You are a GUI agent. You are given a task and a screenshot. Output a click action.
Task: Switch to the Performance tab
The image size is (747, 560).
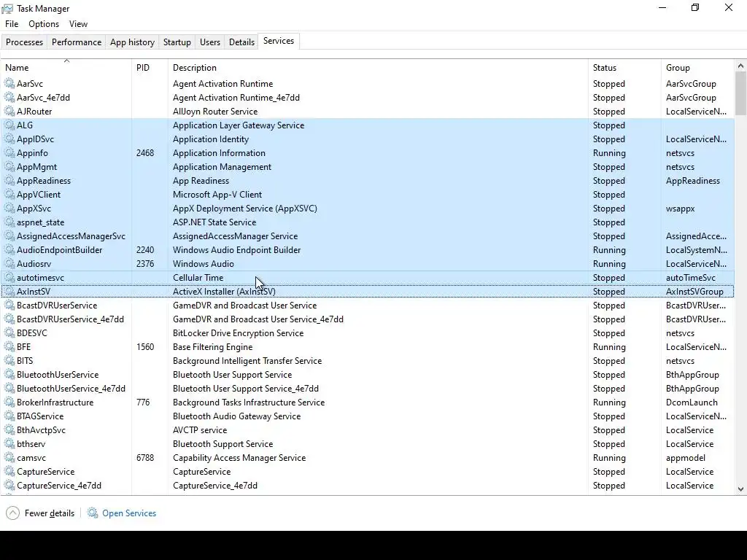click(77, 42)
